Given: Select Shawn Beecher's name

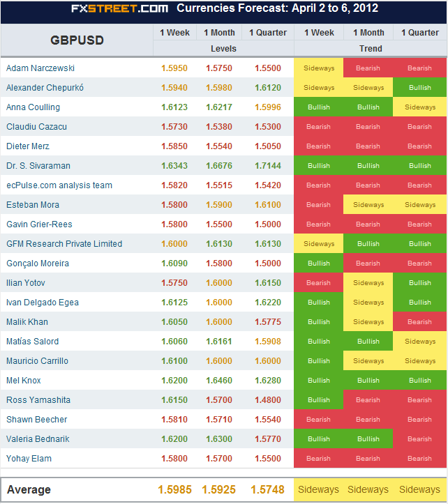Looking at the screenshot, I should 37,420.
